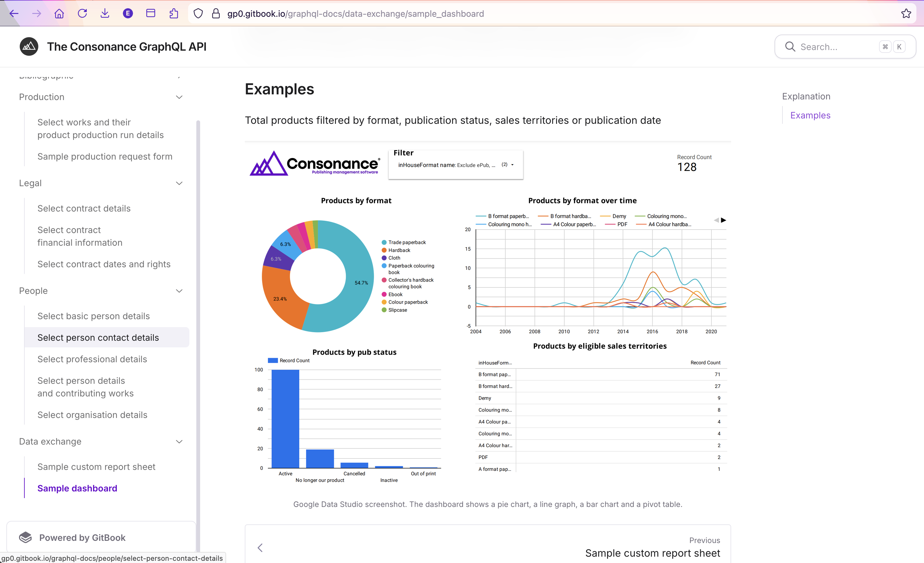View site info via the lock icon

pos(216,14)
